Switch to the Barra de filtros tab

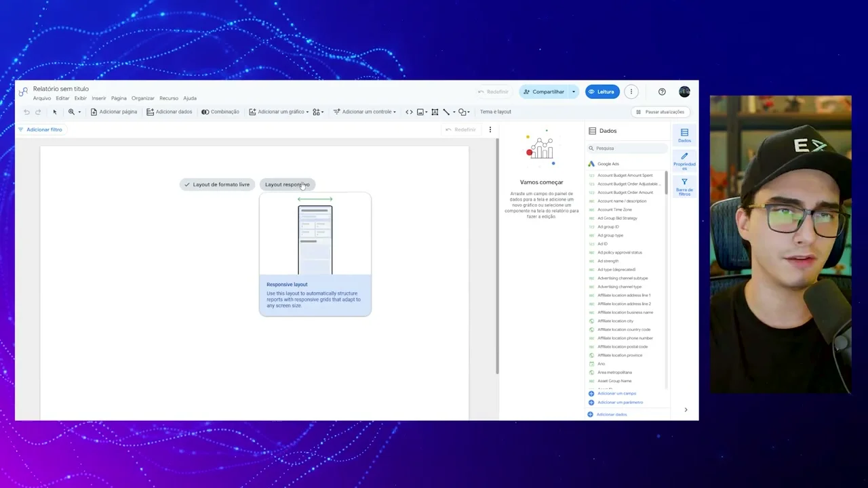[x=684, y=187]
